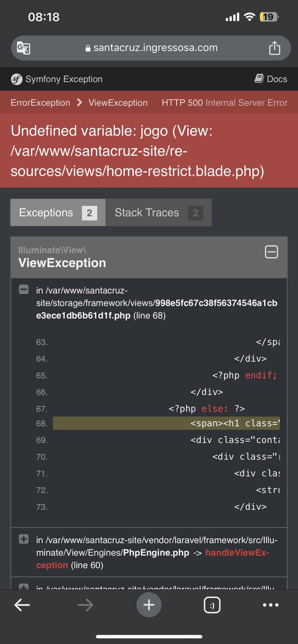Tap the 08:18 clock in status bar

pyautogui.click(x=43, y=17)
